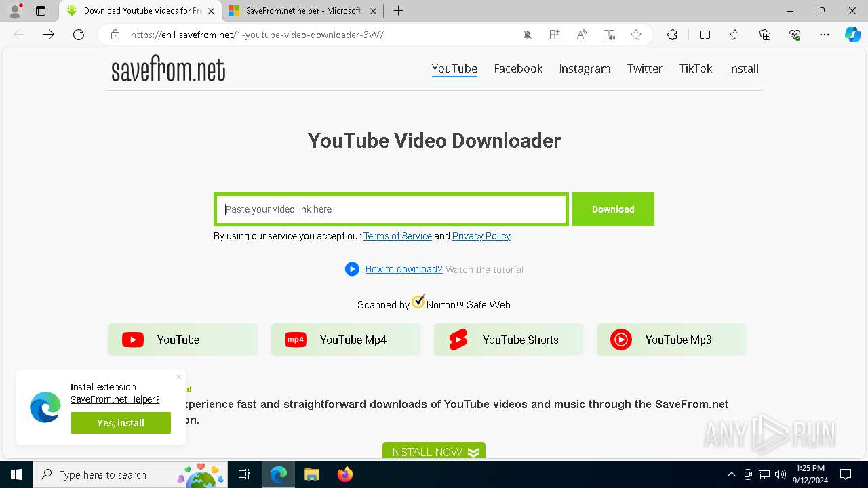The width and height of the screenshot is (868, 488).
Task: Open the Favorites list icon
Action: click(735, 35)
